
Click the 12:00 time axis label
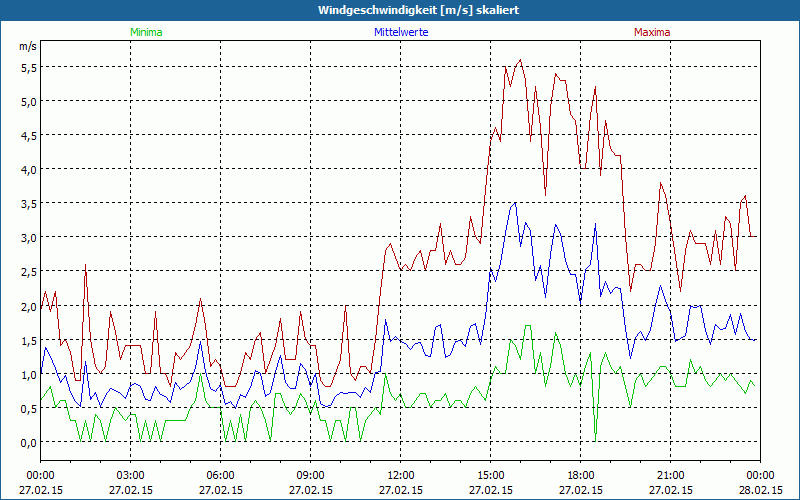[x=401, y=476]
